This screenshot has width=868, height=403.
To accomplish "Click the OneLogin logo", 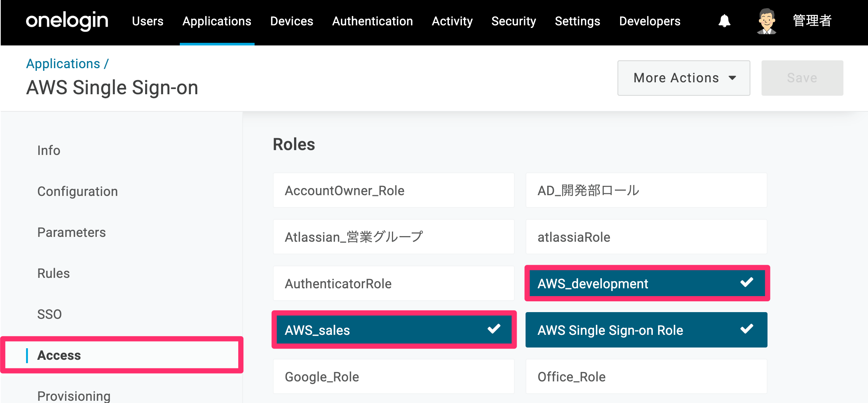I will (67, 21).
